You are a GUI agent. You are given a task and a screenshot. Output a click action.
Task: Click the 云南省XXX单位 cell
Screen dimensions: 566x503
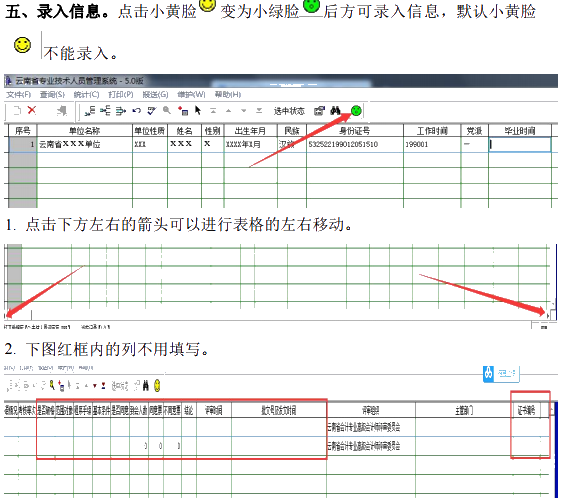tap(85, 144)
